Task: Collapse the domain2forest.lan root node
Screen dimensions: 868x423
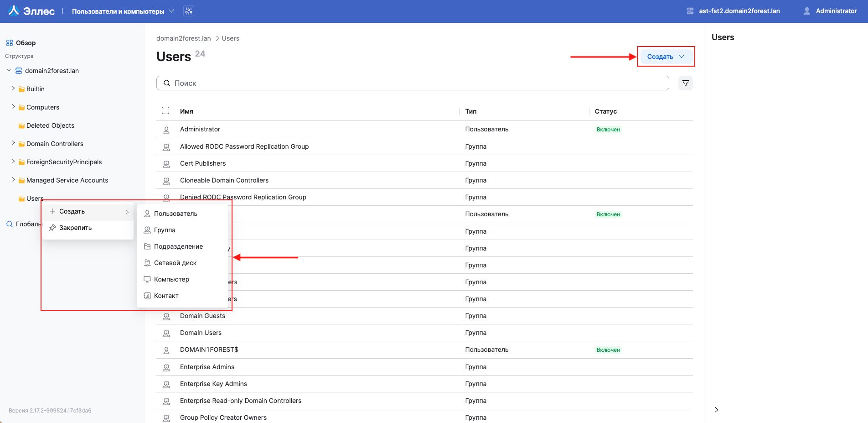Action: pyautogui.click(x=9, y=71)
